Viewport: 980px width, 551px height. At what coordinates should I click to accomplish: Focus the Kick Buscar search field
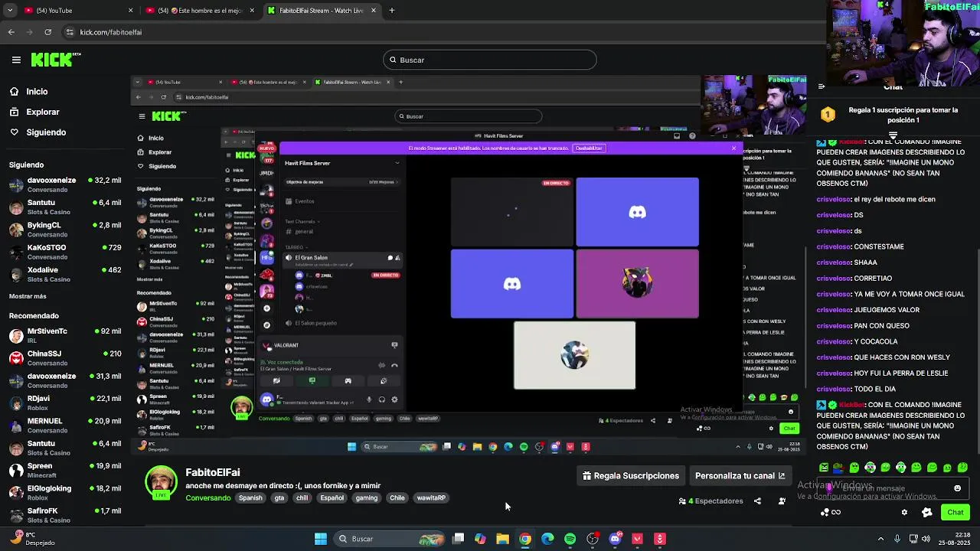pos(490,60)
